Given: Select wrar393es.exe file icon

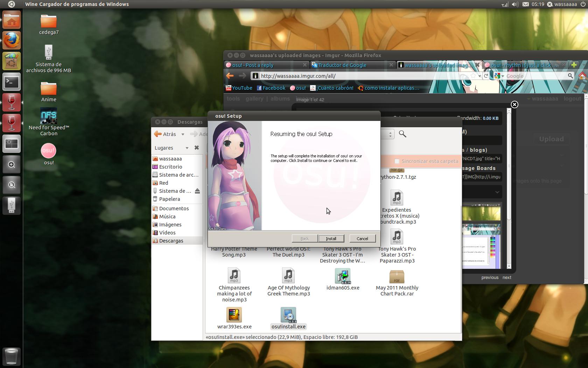Looking at the screenshot, I should (x=234, y=319).
